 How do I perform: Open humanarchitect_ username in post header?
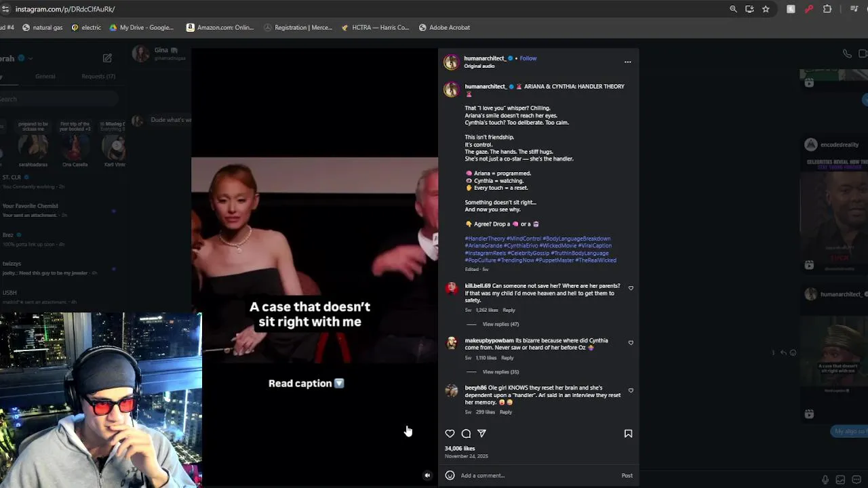point(485,58)
